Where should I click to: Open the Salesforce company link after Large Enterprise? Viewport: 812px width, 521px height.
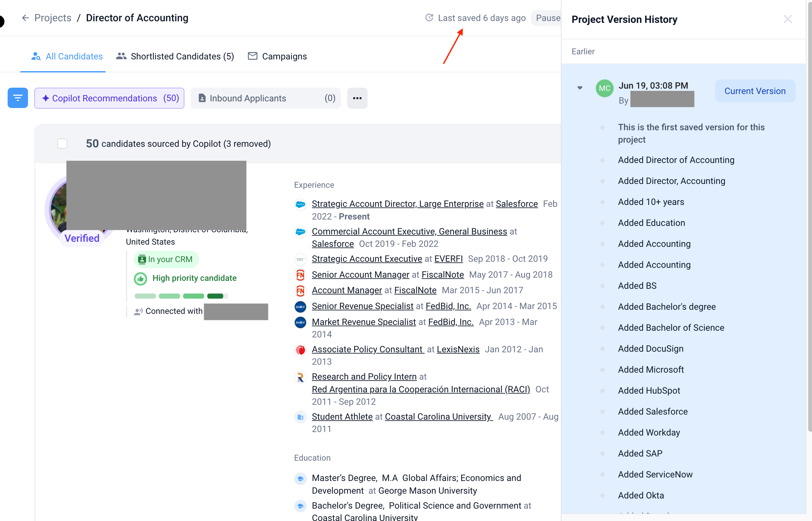tap(517, 204)
